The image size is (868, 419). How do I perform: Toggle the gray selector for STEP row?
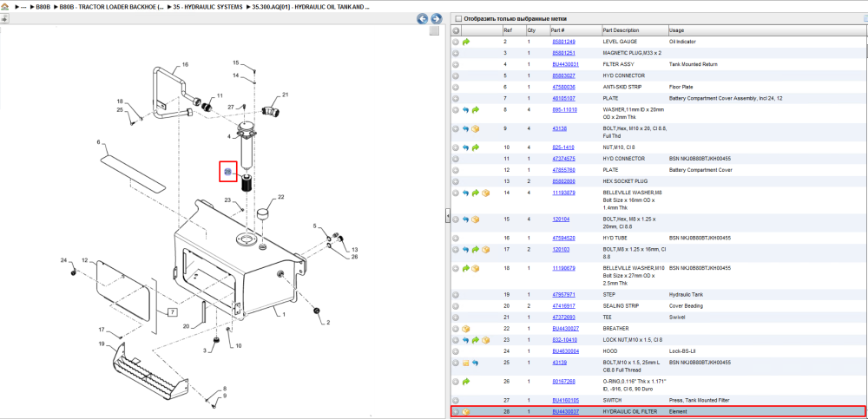tap(456, 295)
